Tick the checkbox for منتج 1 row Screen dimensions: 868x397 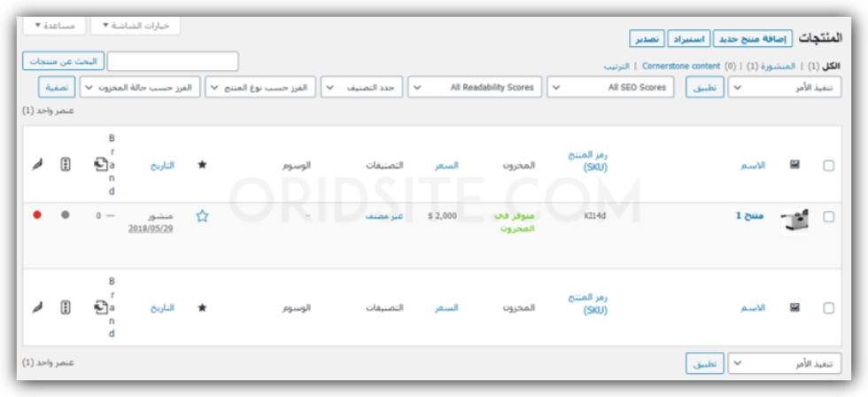click(829, 217)
